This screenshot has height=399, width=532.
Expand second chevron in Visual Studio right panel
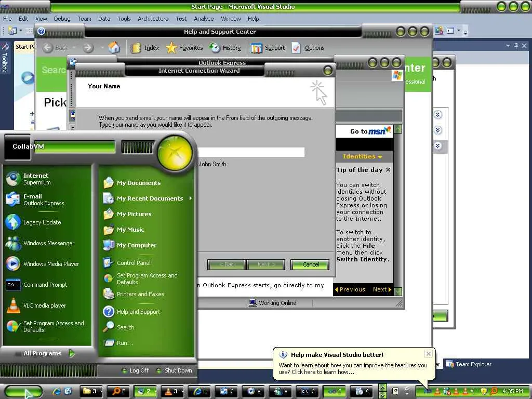(437, 130)
